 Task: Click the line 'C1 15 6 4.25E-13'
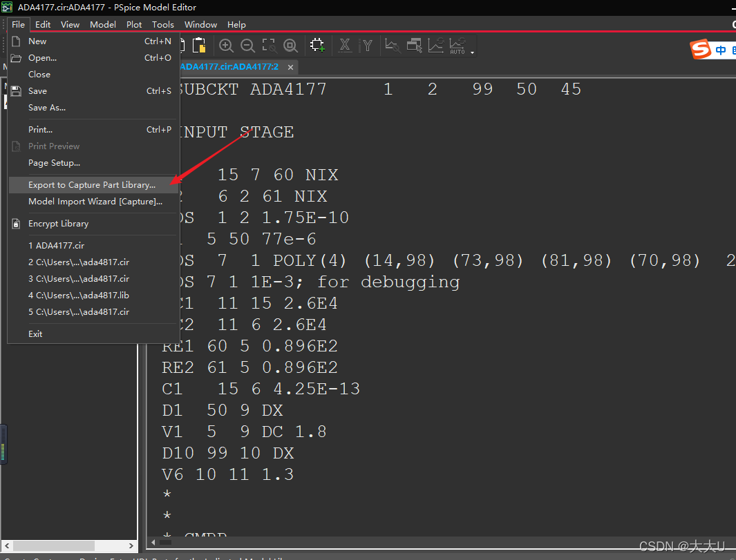click(x=261, y=389)
